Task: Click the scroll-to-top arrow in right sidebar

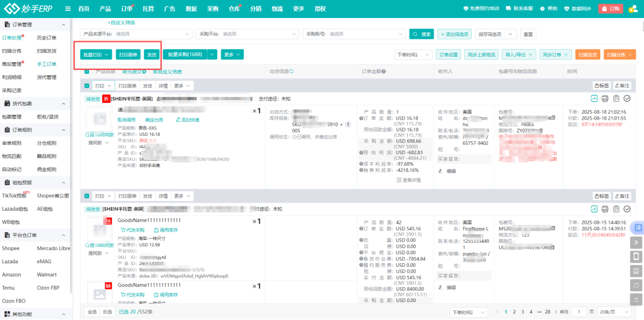Action: coord(637,300)
